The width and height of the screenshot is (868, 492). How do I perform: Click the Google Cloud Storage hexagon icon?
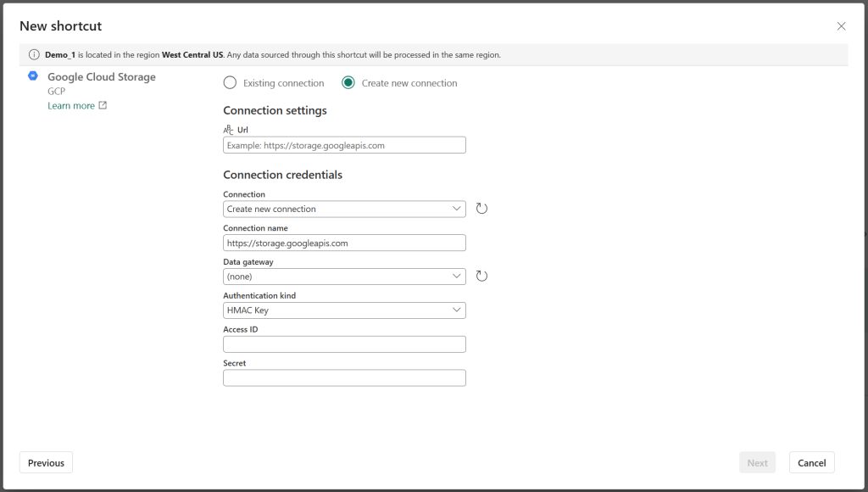coord(33,75)
